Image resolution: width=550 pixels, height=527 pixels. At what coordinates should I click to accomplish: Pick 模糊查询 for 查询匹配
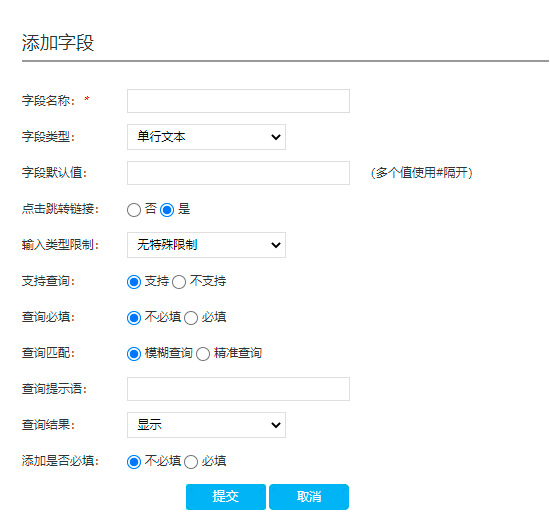tap(134, 354)
